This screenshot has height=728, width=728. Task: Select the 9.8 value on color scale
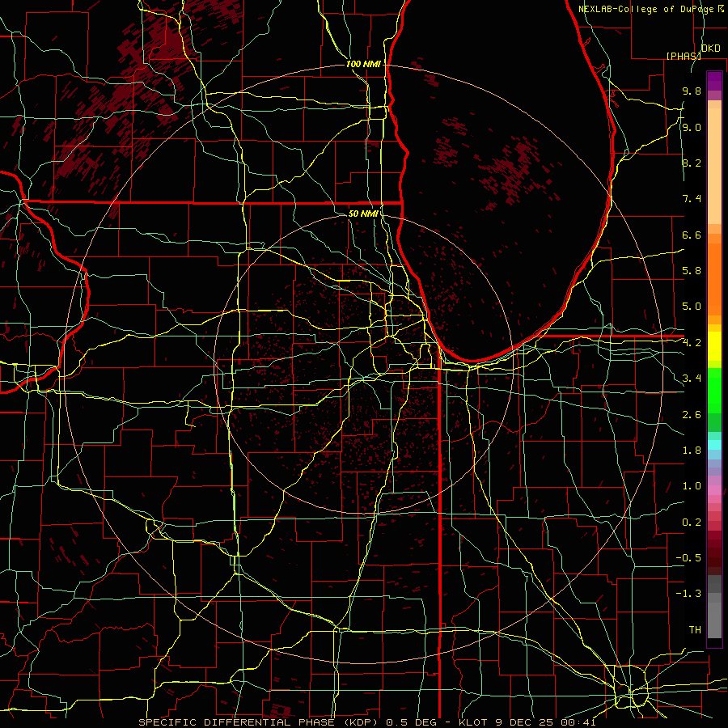tap(692, 91)
